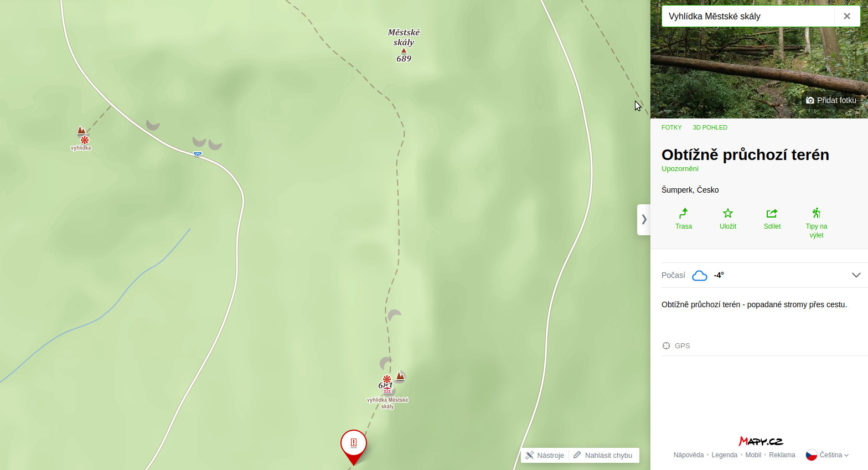Expand the Počasí weather section

click(x=856, y=275)
